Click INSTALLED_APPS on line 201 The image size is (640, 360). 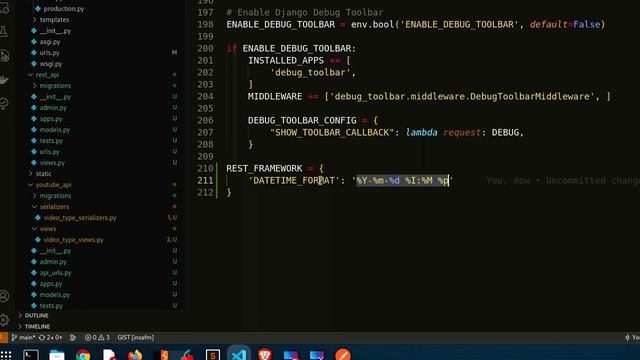click(286, 61)
